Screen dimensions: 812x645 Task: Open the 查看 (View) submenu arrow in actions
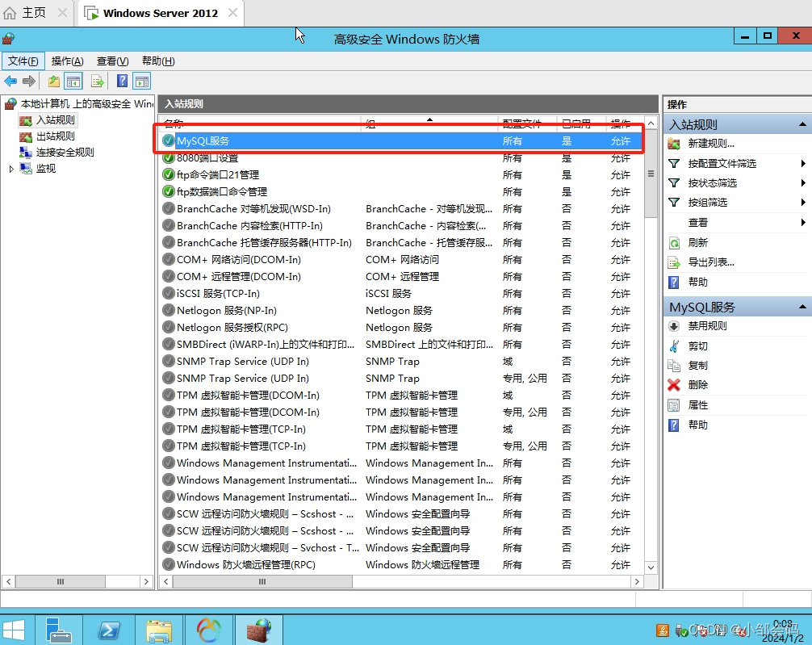(x=802, y=222)
